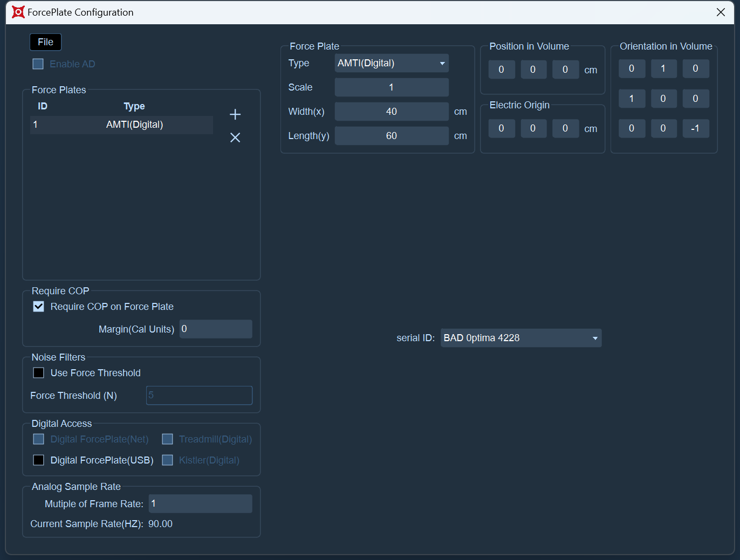
Task: Click the Multiple of Frame Rate field
Action: click(x=200, y=503)
